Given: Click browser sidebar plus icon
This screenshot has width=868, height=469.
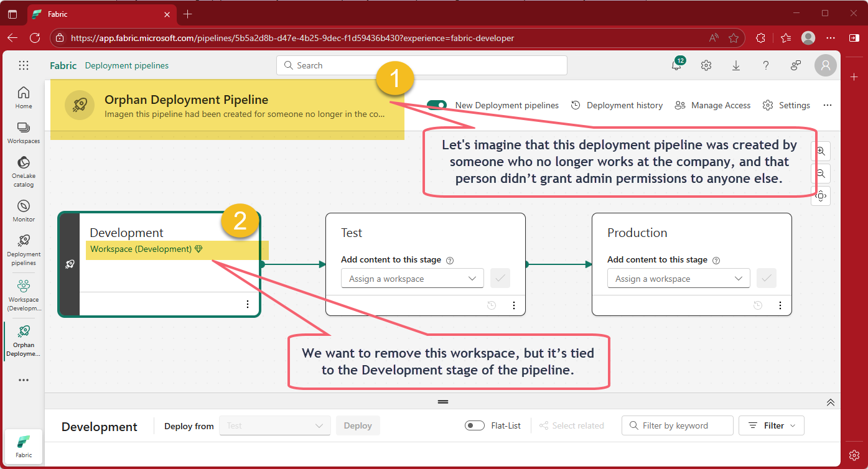Looking at the screenshot, I should (854, 76).
